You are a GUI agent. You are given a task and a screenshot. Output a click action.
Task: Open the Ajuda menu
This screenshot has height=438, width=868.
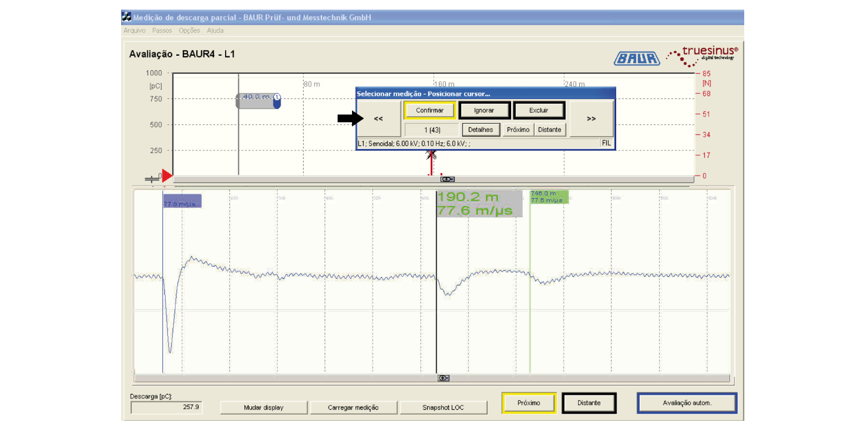coord(215,31)
